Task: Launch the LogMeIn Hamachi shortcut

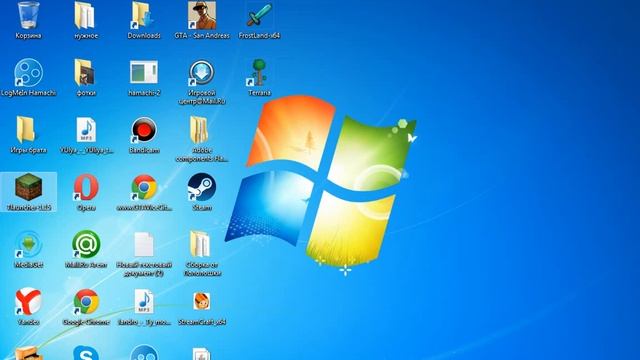Action: tap(28, 73)
